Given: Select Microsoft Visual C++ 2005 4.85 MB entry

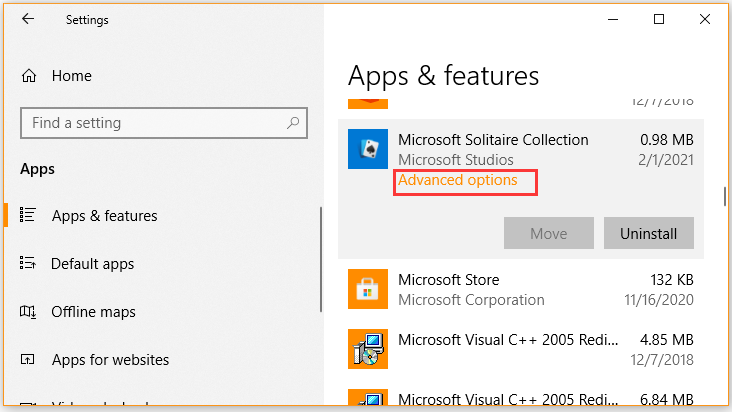Looking at the screenshot, I should click(x=521, y=349).
